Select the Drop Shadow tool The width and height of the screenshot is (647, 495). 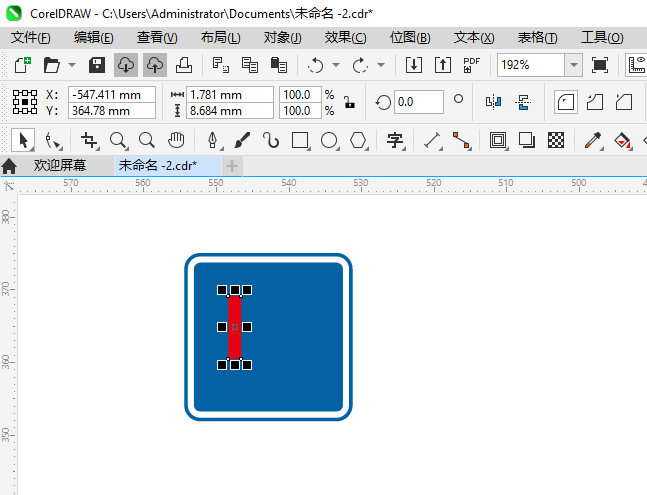[527, 140]
